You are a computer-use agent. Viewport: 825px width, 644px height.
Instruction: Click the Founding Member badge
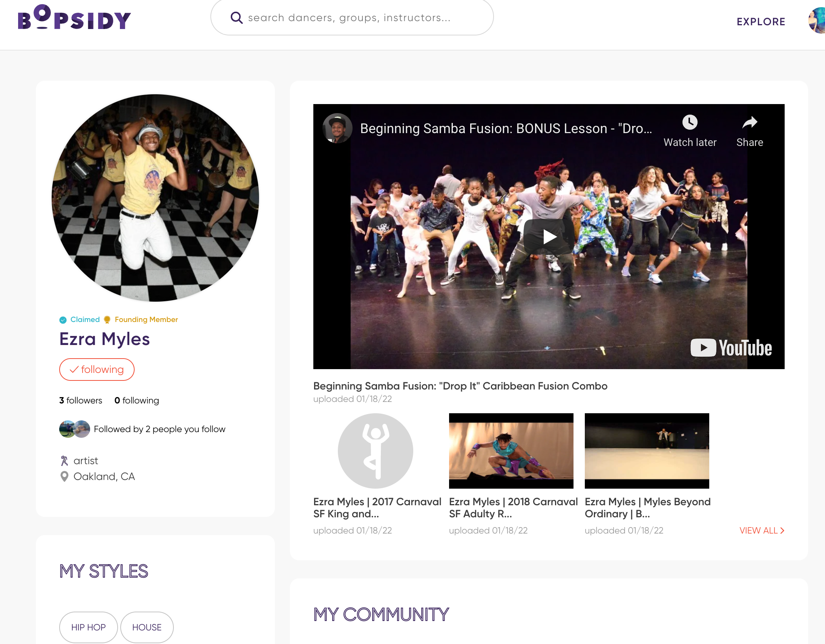(141, 319)
